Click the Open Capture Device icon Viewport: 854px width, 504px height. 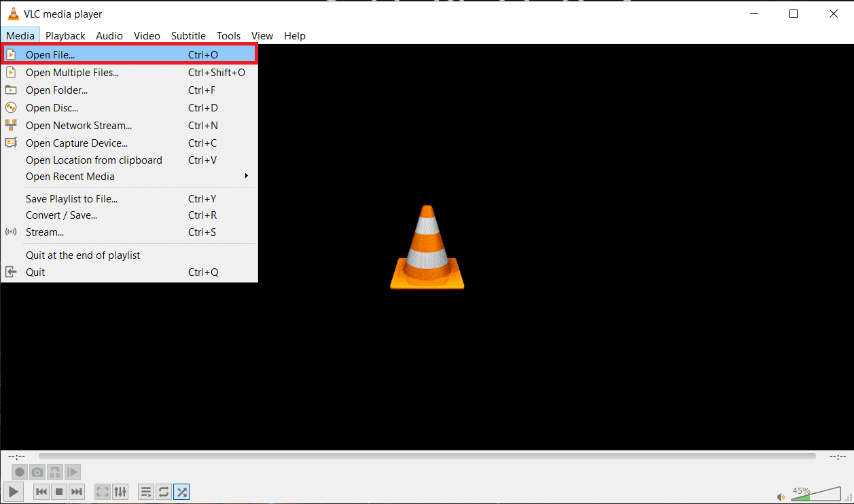click(x=11, y=143)
